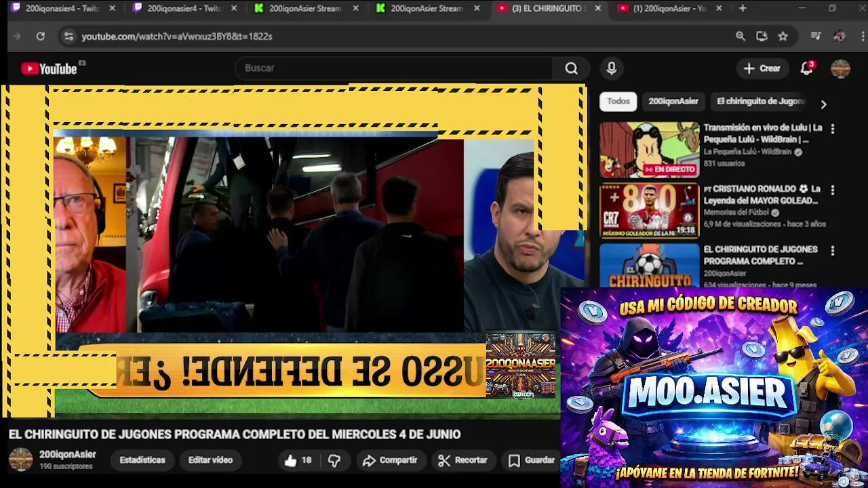Screen dimensions: 868x488
Task: Open options for Cristiano Ronaldo video
Action: point(832,190)
